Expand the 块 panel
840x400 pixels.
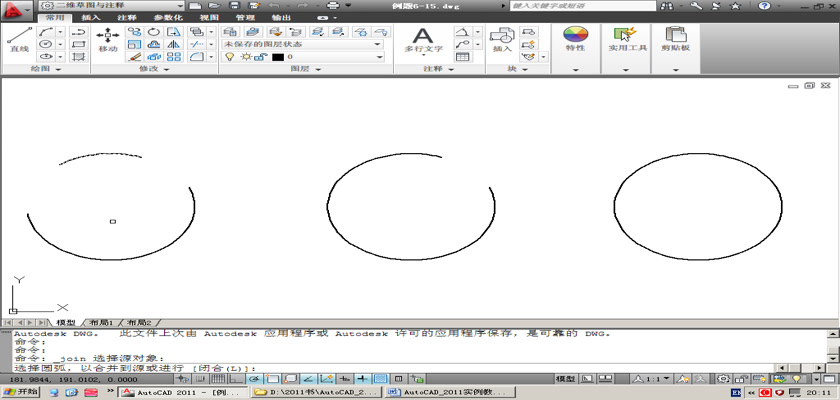tap(518, 69)
